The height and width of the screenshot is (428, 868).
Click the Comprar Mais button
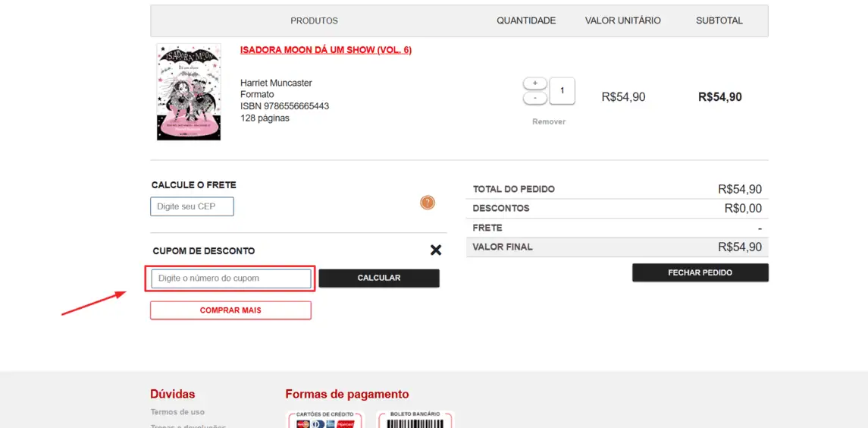pyautogui.click(x=230, y=310)
